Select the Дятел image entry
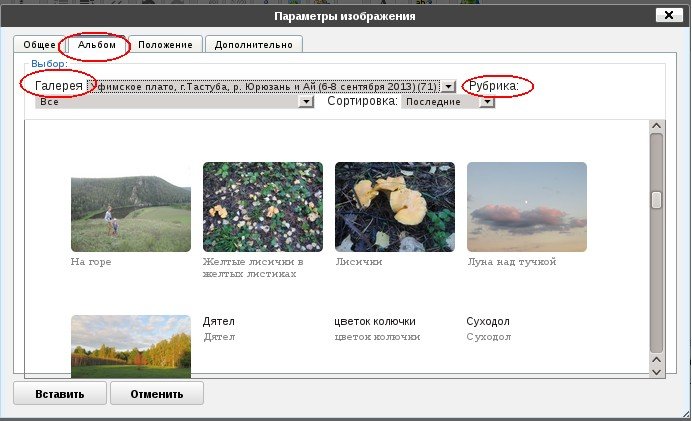 tap(219, 322)
